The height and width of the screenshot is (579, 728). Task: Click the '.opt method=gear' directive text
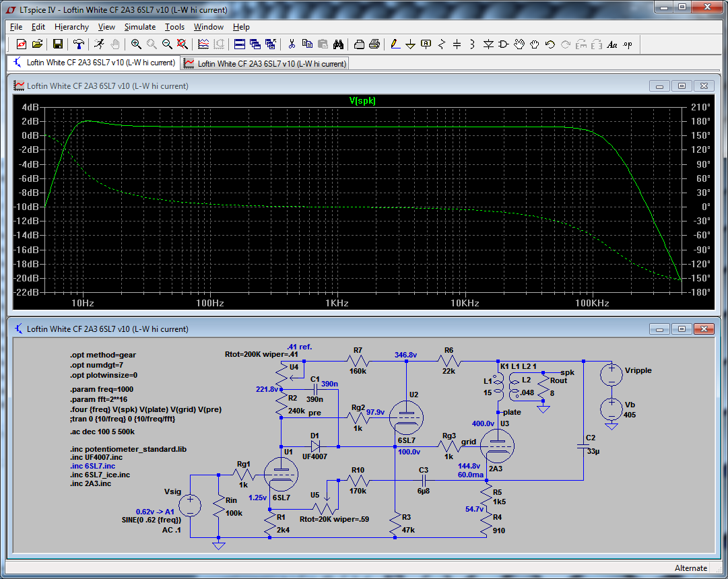(x=103, y=355)
